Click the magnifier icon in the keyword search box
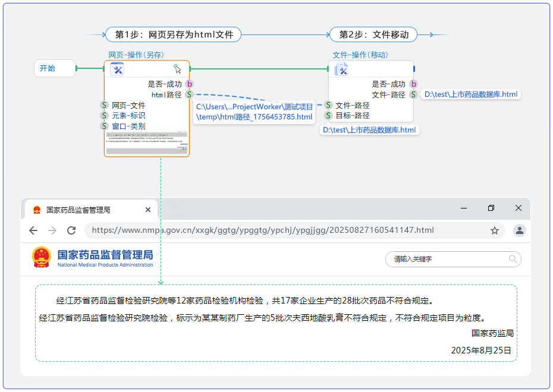The image size is (553, 392). coord(513,260)
